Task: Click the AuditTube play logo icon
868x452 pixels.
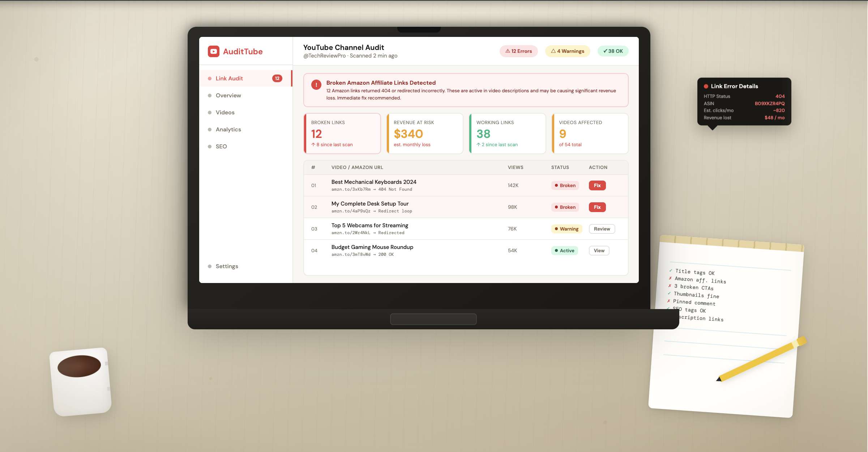Action: click(x=213, y=51)
